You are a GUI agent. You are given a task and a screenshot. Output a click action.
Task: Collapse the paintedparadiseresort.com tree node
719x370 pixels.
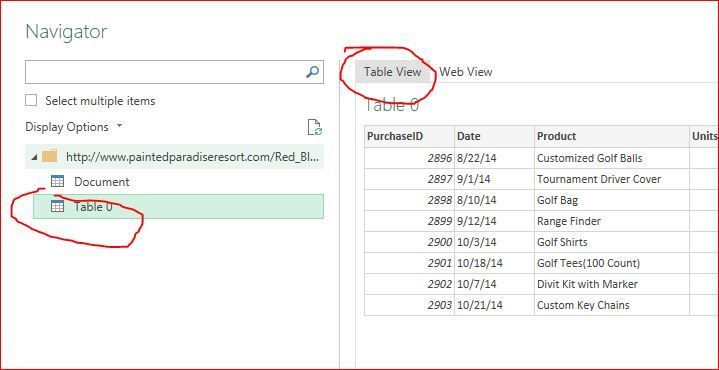point(35,157)
